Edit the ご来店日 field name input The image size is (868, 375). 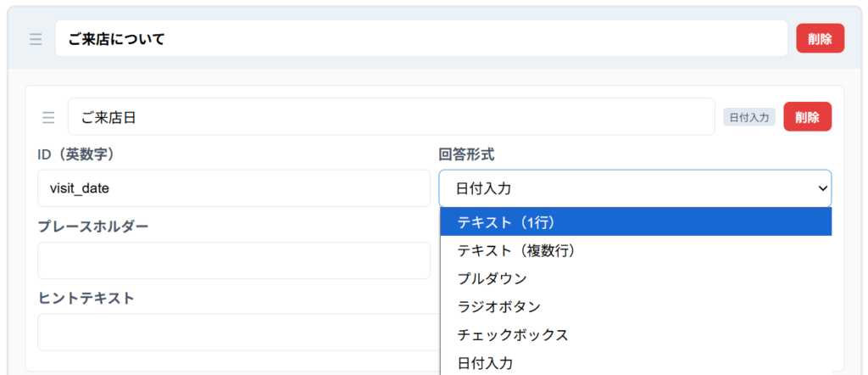click(391, 117)
